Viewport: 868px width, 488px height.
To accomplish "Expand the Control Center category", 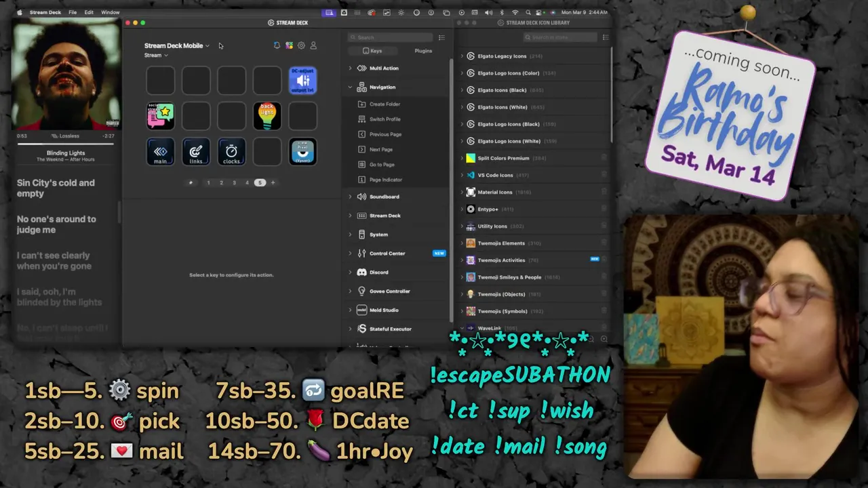I will click(351, 253).
